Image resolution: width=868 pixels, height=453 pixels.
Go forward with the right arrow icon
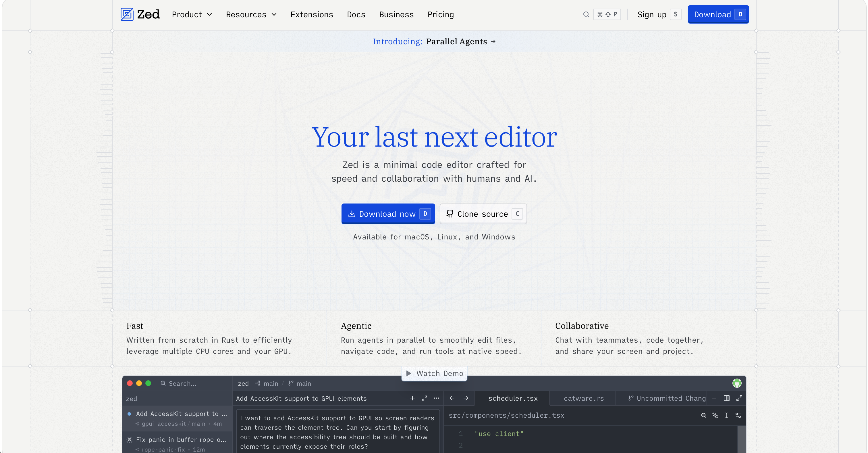(466, 398)
